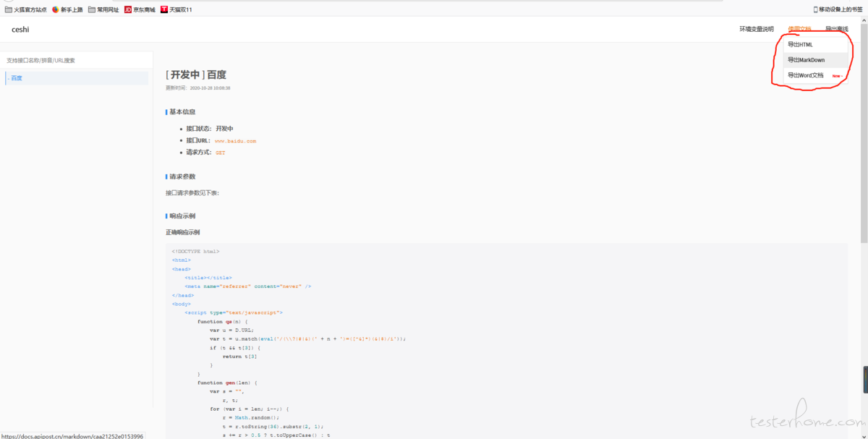Click the ceshi project title
Screen dimensions: 868x439
[20, 30]
